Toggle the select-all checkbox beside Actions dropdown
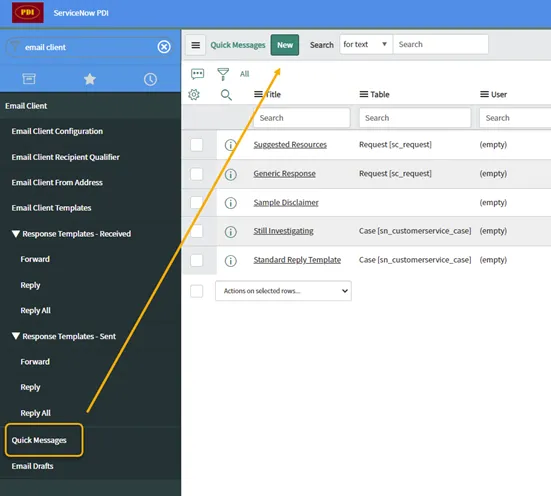The height and width of the screenshot is (496, 551). (196, 291)
